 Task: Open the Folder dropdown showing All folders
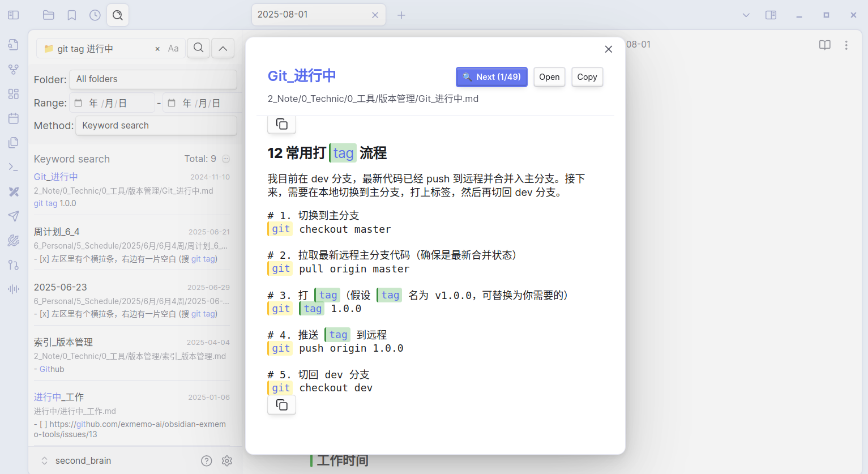point(153,79)
